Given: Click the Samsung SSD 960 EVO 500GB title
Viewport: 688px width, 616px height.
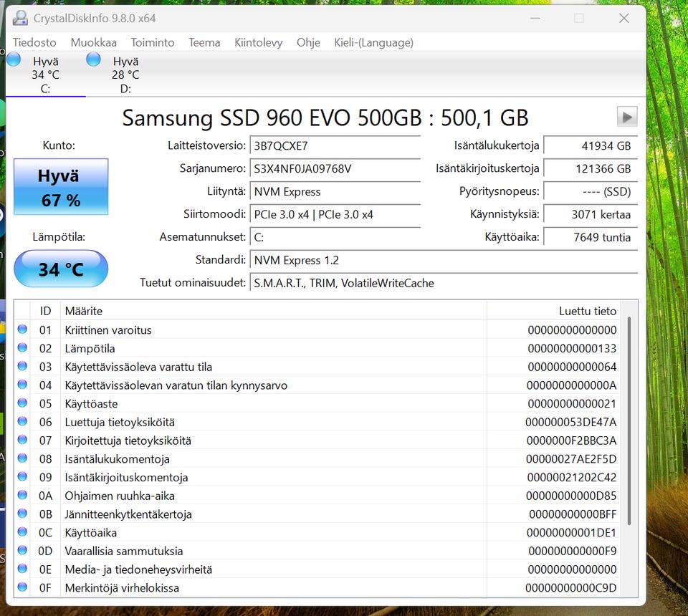Looking at the screenshot, I should tap(325, 117).
